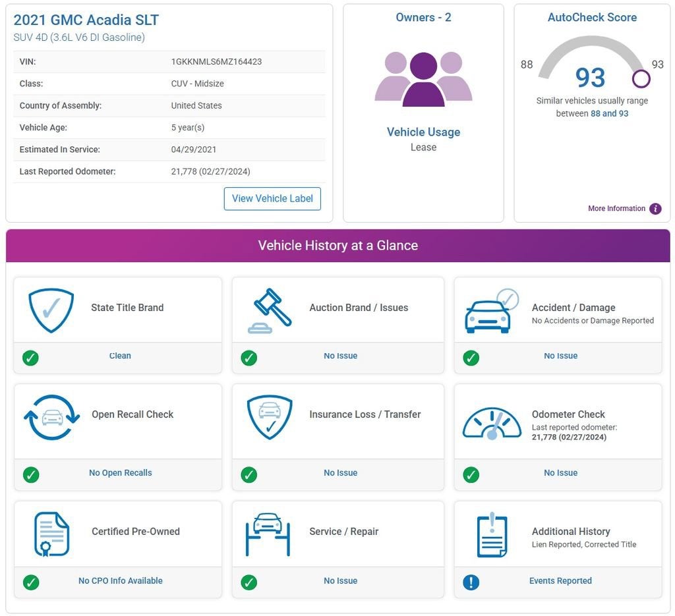This screenshot has width=675, height=616.
Task: Click the Vehicle Age value 5 year(s)
Action: tap(188, 127)
